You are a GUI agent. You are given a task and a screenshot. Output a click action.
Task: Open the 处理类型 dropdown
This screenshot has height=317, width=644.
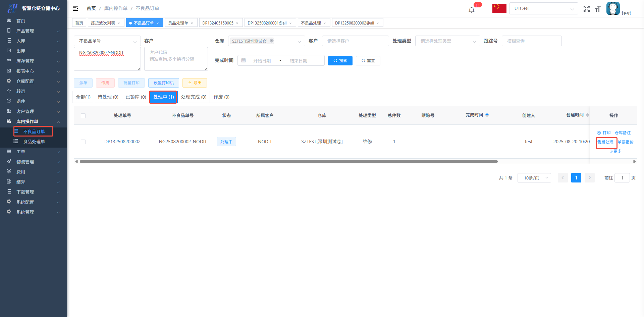pyautogui.click(x=447, y=41)
